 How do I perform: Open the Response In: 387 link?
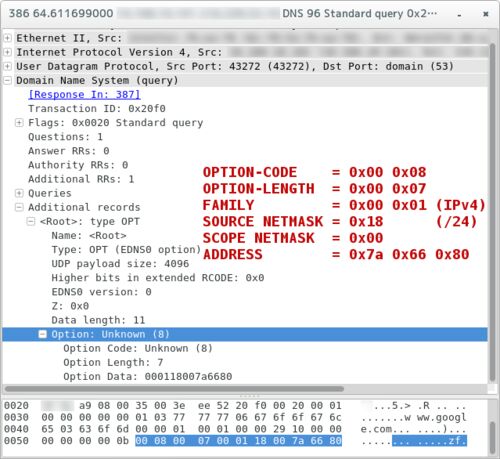click(x=84, y=95)
